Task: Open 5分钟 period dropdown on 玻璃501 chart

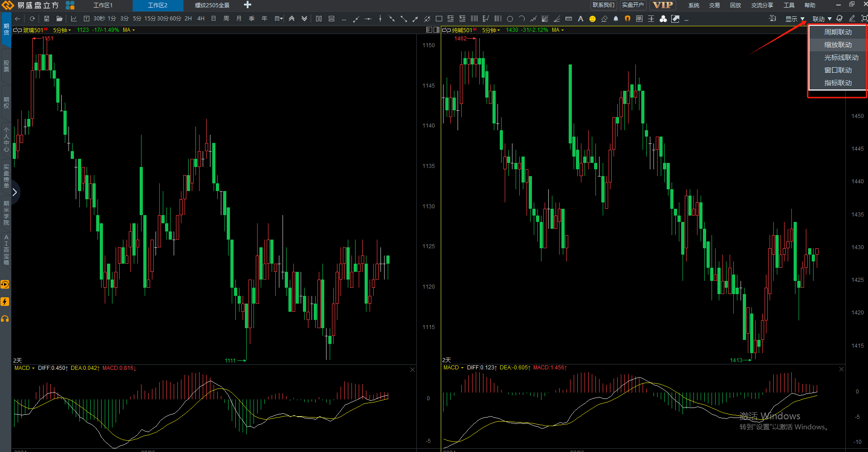Action: 62,30
